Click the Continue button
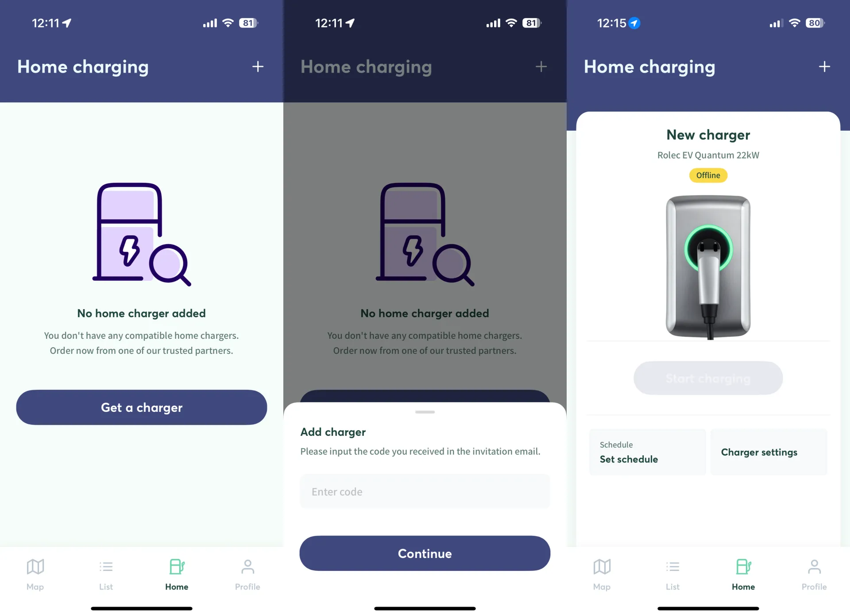This screenshot has width=850, height=616. click(x=425, y=554)
